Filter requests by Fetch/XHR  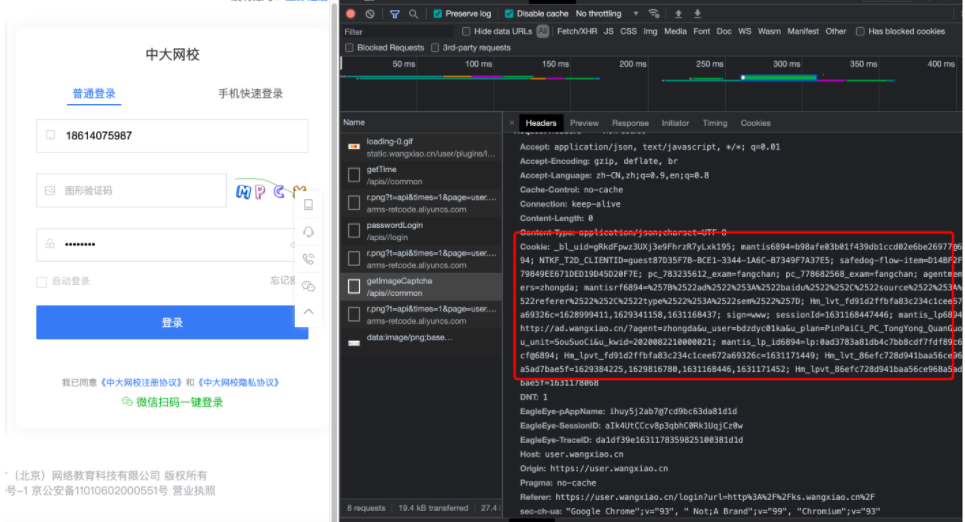point(577,31)
